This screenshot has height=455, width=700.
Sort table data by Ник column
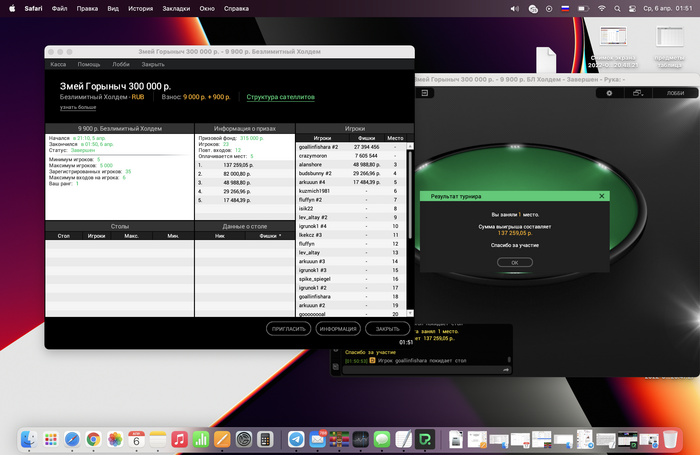coord(220,236)
